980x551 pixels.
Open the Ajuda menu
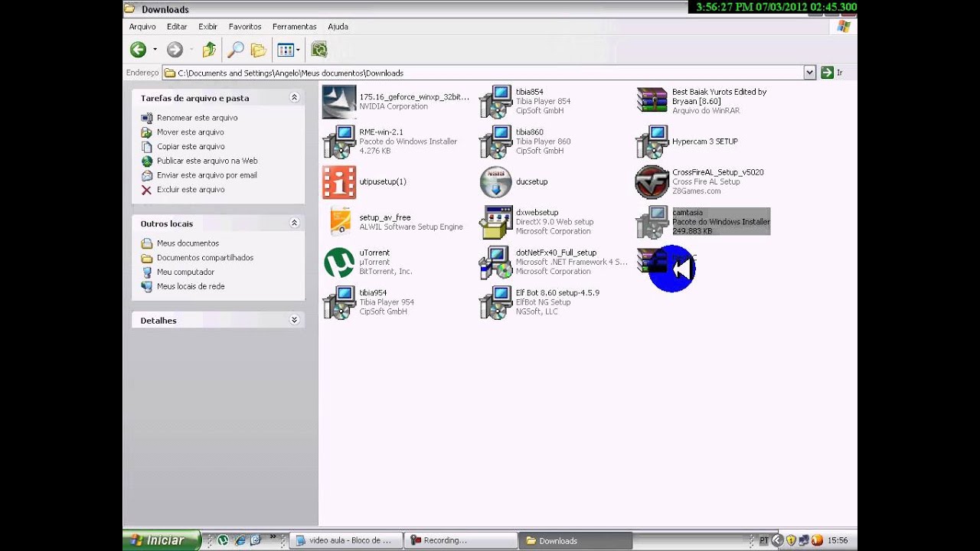click(338, 27)
